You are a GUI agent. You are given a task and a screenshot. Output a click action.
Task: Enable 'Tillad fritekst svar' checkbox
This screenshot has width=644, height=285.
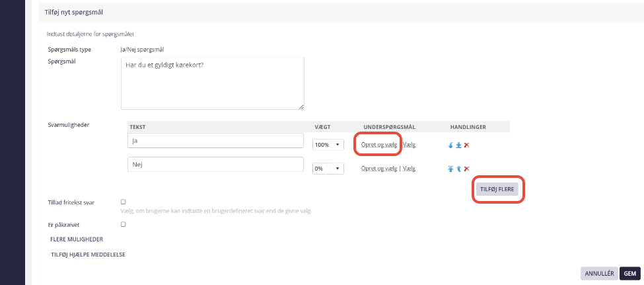(x=124, y=202)
